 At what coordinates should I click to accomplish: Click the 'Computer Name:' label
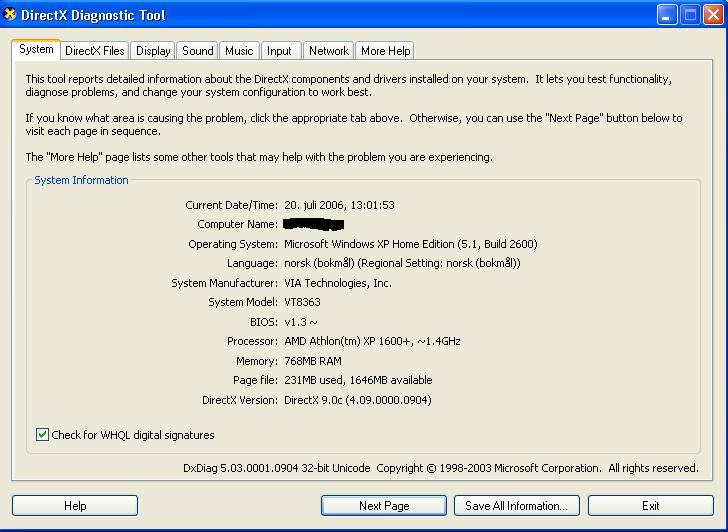click(x=237, y=224)
